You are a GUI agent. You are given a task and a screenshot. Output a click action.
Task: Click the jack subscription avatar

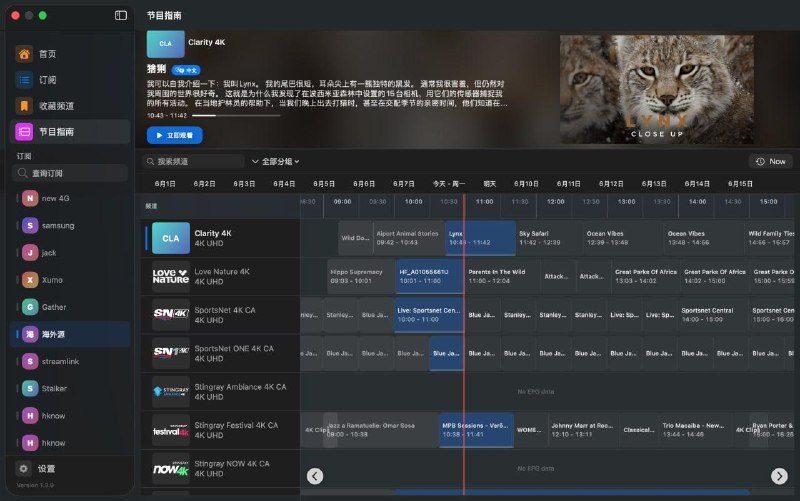point(30,253)
